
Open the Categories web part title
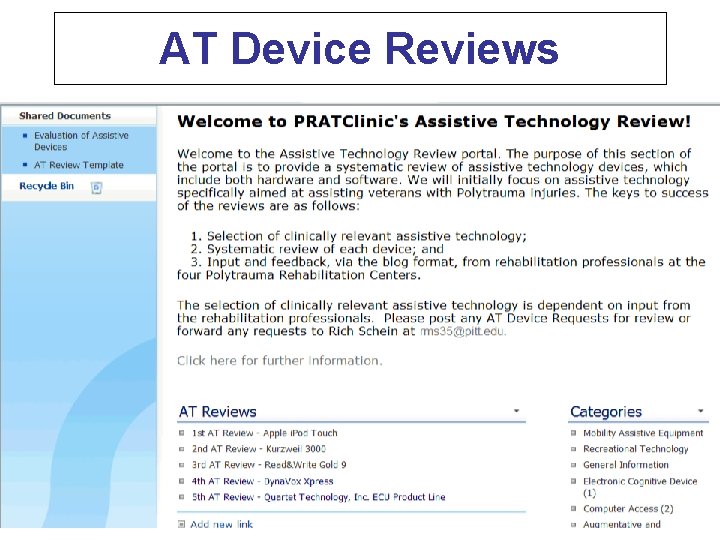[x=606, y=411]
